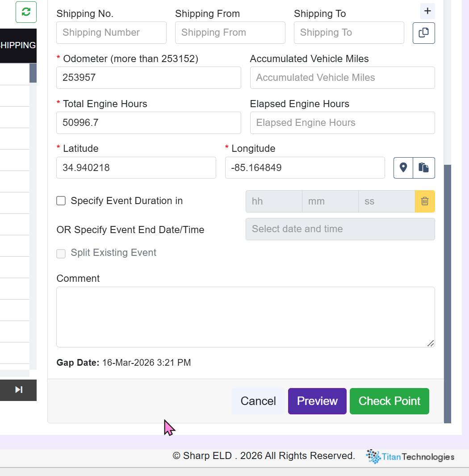Image resolution: width=469 pixels, height=476 pixels.
Task: Click the Latitude field
Action: pyautogui.click(x=136, y=167)
